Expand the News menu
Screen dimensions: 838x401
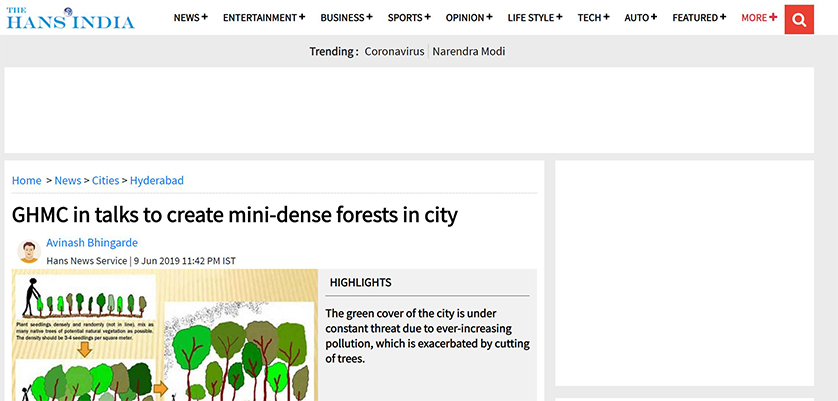(x=190, y=18)
